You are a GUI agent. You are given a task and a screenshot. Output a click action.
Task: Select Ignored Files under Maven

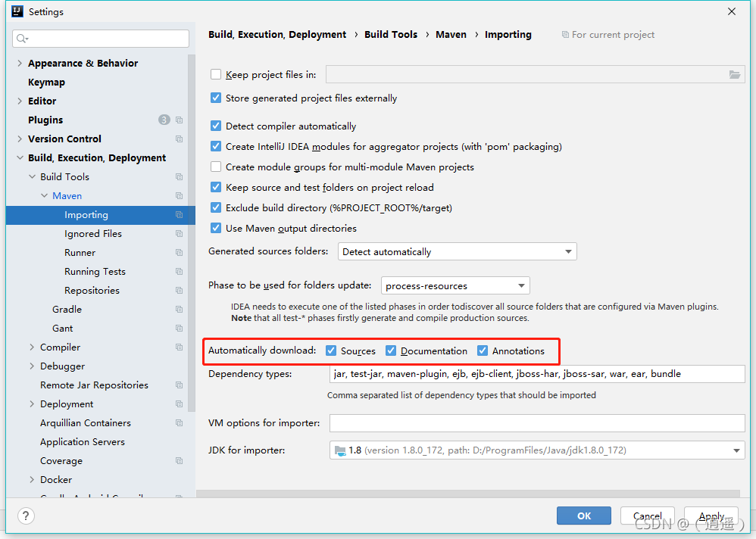pyautogui.click(x=93, y=234)
